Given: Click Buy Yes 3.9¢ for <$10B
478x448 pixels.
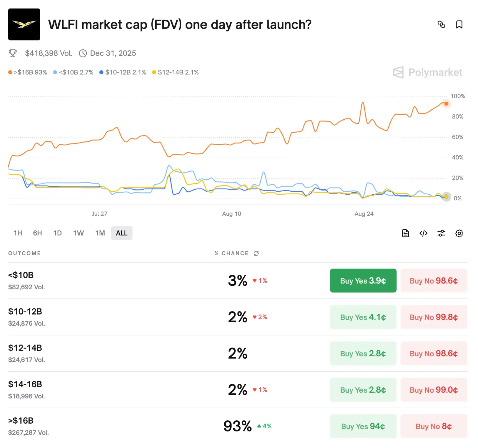Looking at the screenshot, I should pyautogui.click(x=363, y=280).
